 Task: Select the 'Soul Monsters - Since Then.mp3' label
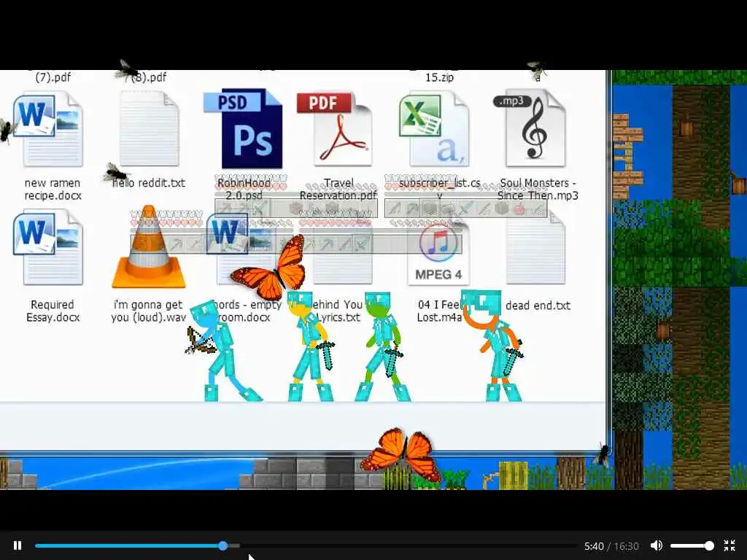pos(538,189)
